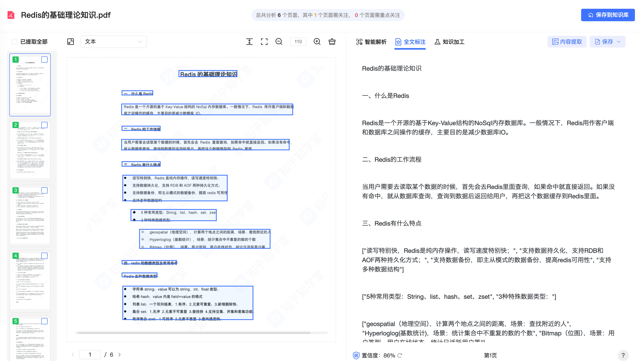Click the analysis summary '总共分析 6 个页面' banner
Screen dimensions: 640x364
coord(328,15)
